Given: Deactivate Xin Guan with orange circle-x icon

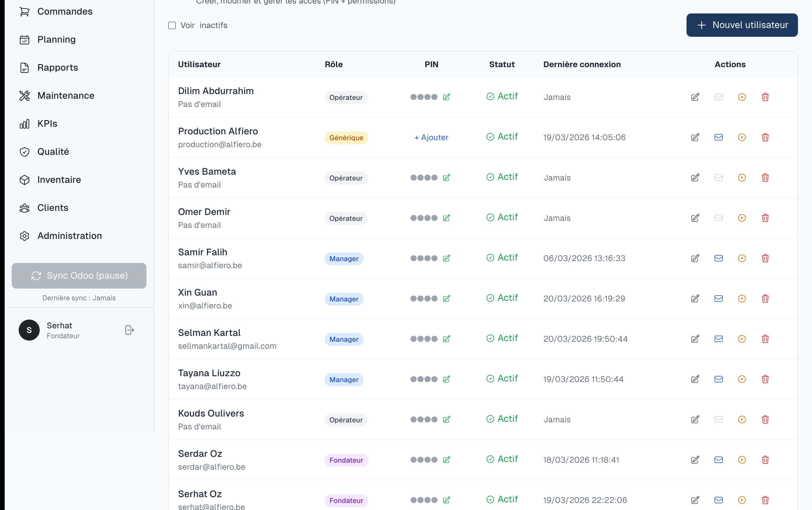Looking at the screenshot, I should (x=742, y=299).
